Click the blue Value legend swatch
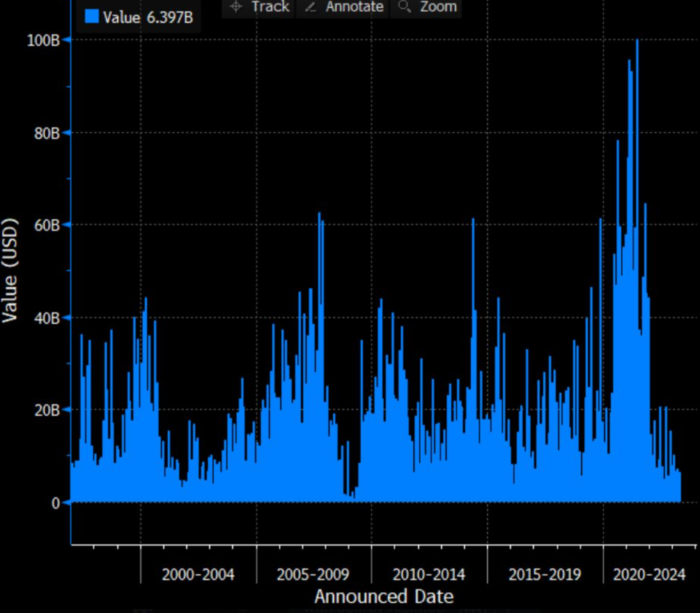Viewport: 700px width, 613px height. tap(92, 17)
